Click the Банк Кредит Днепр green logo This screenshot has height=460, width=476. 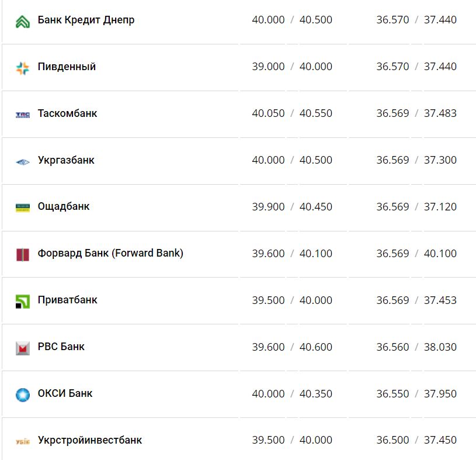pyautogui.click(x=22, y=22)
